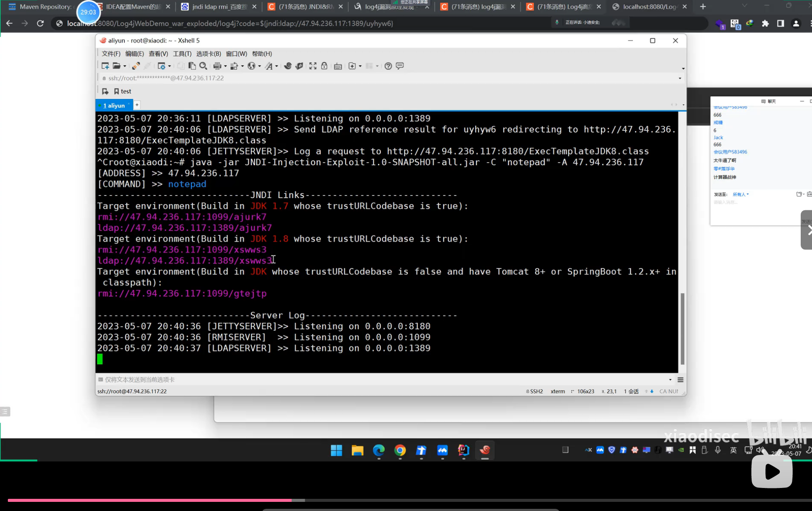Click the terminal vertical scrollbar thumb

tap(682, 328)
